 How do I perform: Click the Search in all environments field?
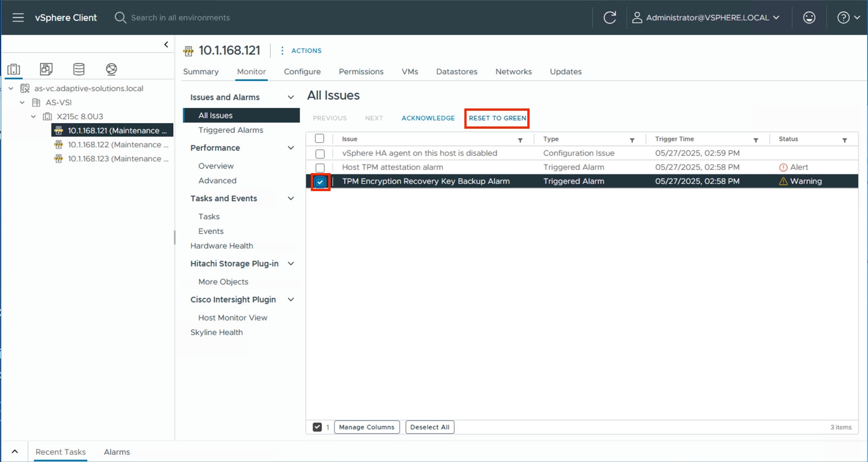[x=180, y=17]
